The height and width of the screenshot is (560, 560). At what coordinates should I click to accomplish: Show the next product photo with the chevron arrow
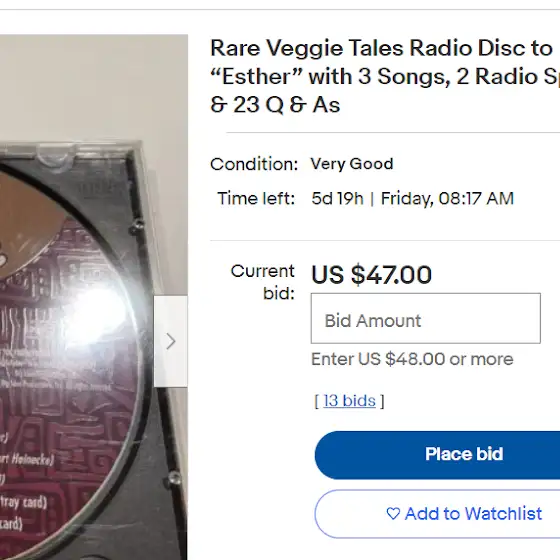coord(171,341)
